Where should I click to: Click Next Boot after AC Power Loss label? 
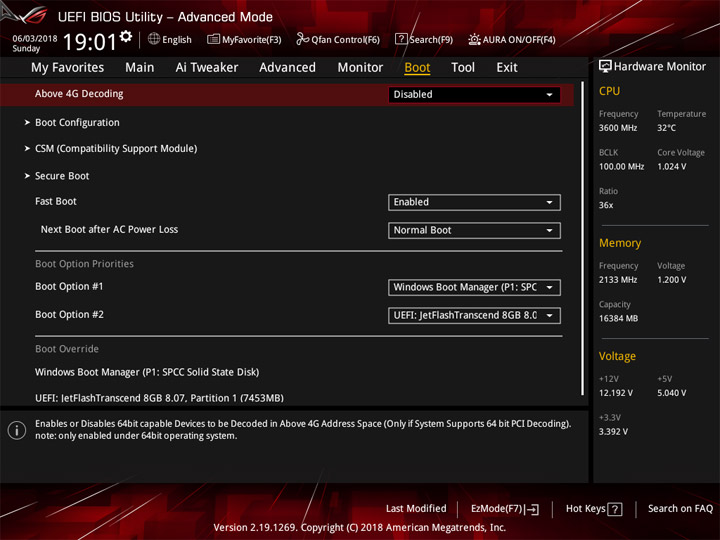pos(109,230)
